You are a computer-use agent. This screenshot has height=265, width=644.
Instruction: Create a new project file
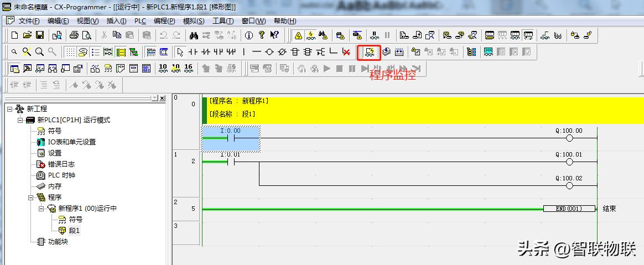pos(15,35)
